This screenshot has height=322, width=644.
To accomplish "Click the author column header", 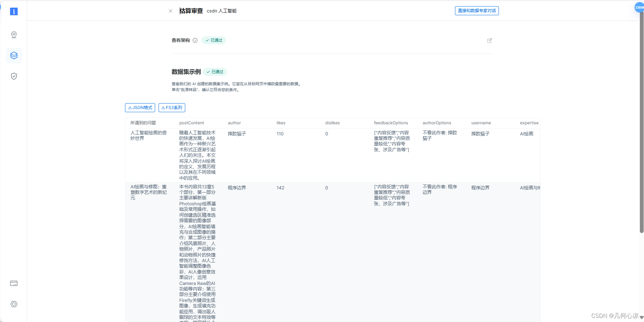I will 234,123.
